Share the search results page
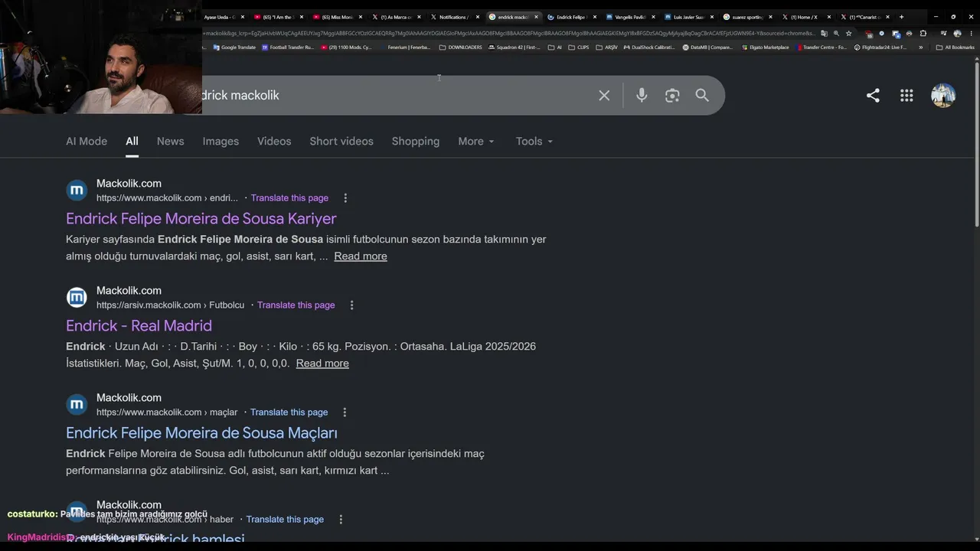The height and width of the screenshot is (551, 980). tap(873, 96)
